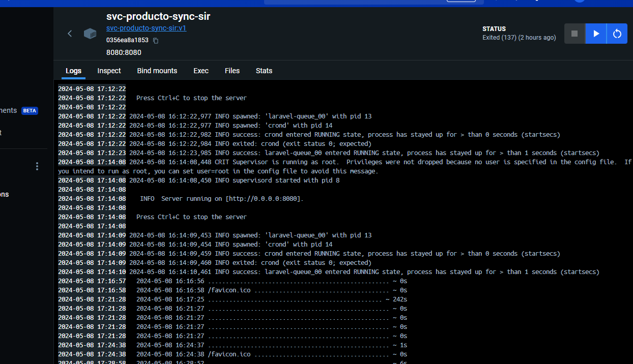
Task: Open the Bind mounts tab
Action: click(x=157, y=71)
